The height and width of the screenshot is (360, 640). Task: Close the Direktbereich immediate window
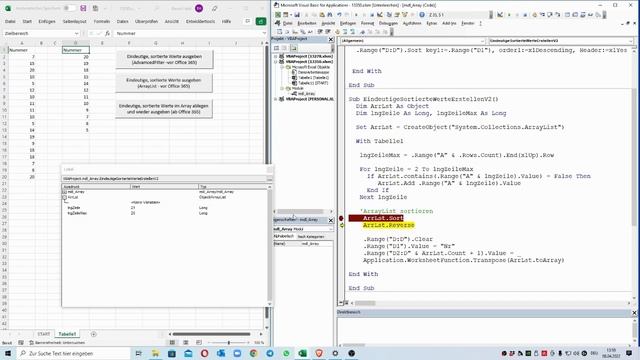(634, 313)
